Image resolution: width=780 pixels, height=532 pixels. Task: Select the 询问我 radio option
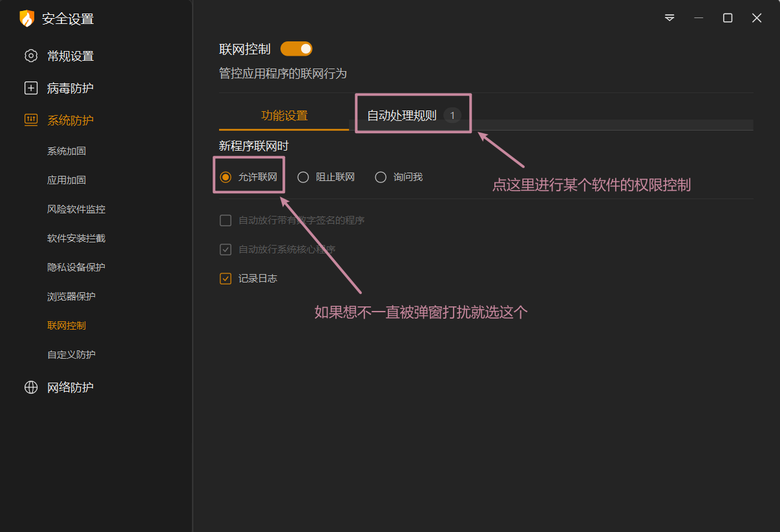(x=381, y=177)
